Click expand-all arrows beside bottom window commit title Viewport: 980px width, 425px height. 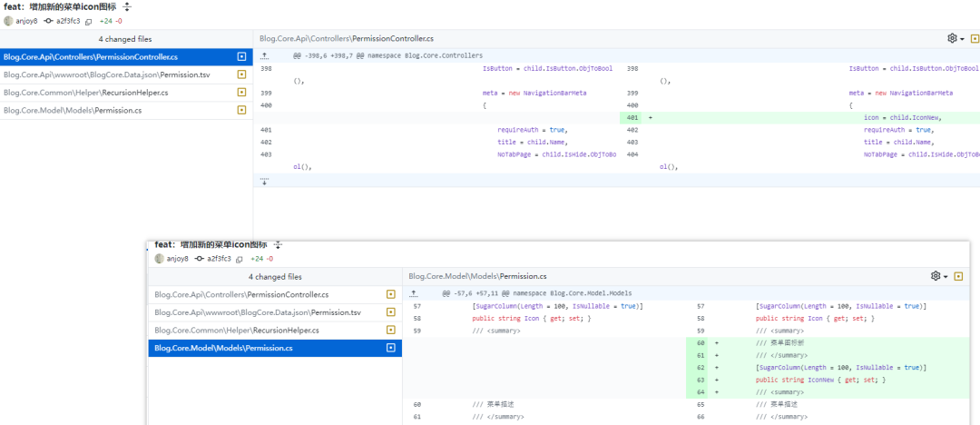pyautogui.click(x=279, y=244)
